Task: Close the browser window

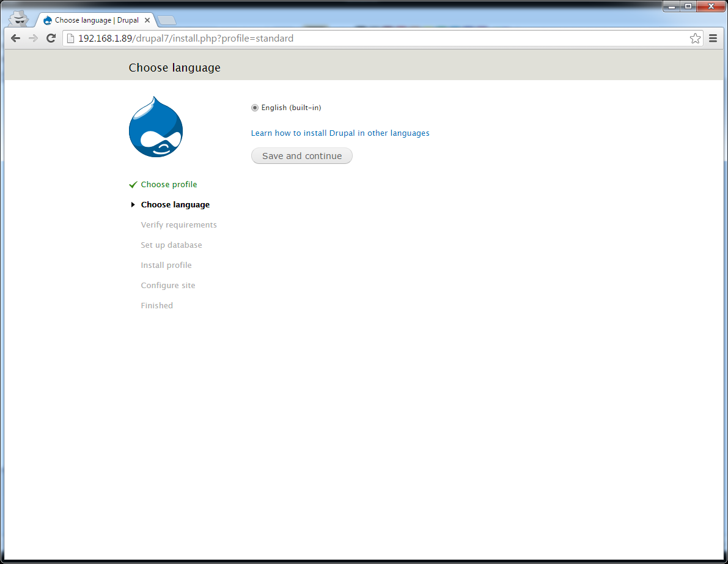Action: tap(711, 7)
